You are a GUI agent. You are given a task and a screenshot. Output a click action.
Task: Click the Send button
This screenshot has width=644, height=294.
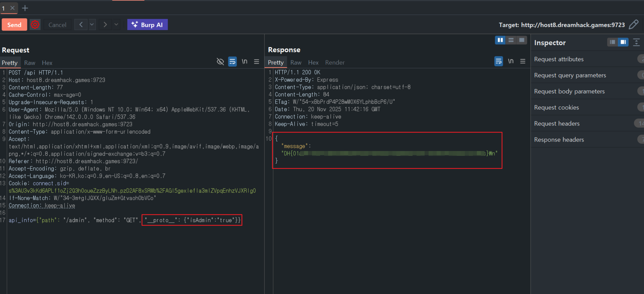click(x=14, y=25)
